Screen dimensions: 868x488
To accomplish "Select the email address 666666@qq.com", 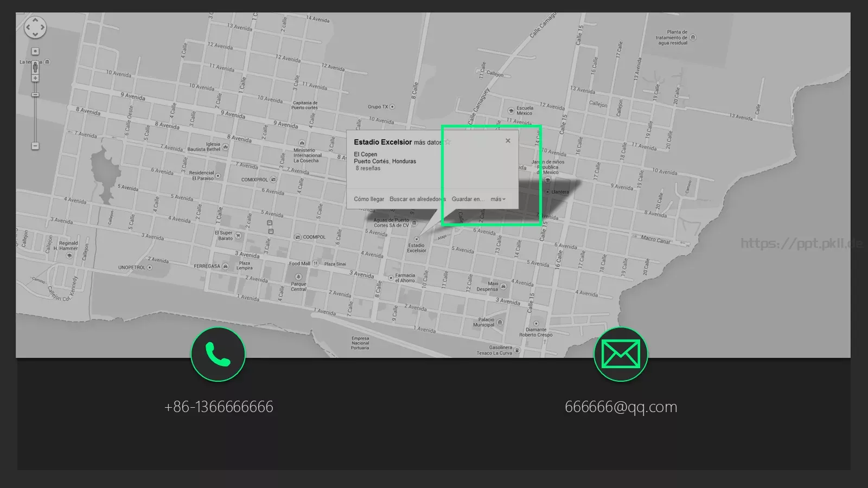I will pos(621,407).
